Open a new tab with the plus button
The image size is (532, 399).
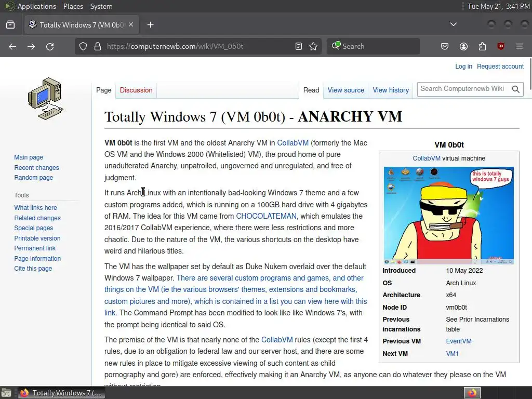[151, 25]
